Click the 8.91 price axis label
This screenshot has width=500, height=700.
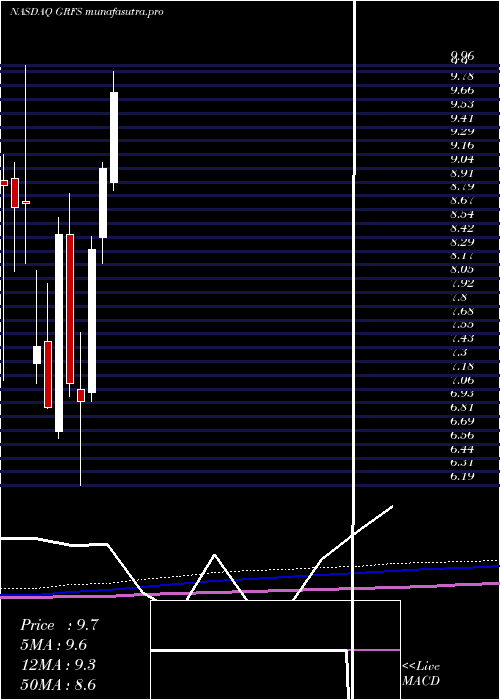(x=462, y=173)
